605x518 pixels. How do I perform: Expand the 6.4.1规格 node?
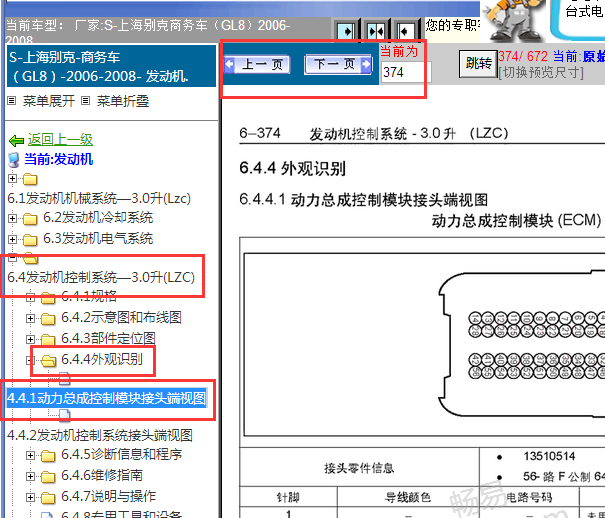[30, 297]
